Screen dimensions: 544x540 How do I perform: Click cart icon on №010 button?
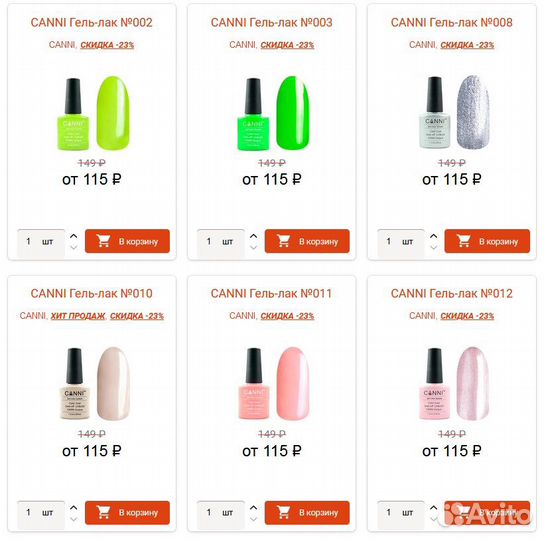coord(103,512)
